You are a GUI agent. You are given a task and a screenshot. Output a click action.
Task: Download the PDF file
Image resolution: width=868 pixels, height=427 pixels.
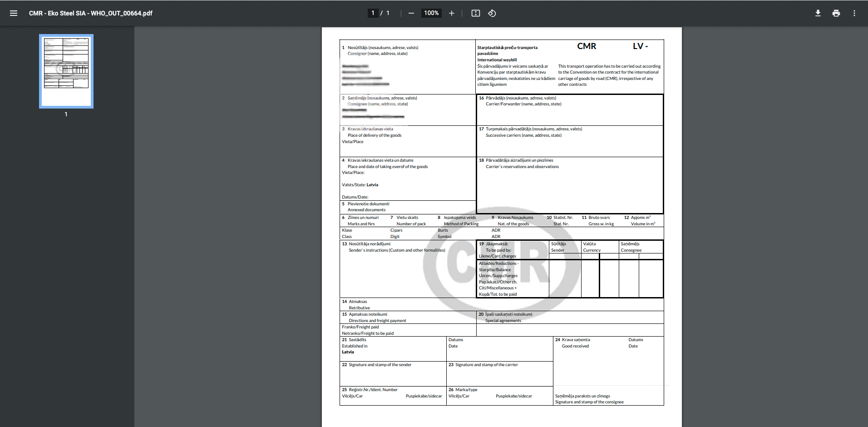pyautogui.click(x=818, y=13)
